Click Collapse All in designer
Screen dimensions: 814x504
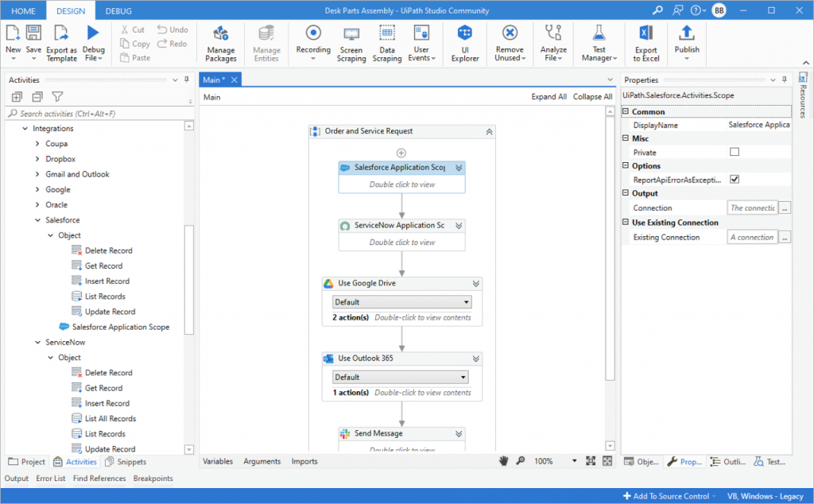tap(592, 96)
